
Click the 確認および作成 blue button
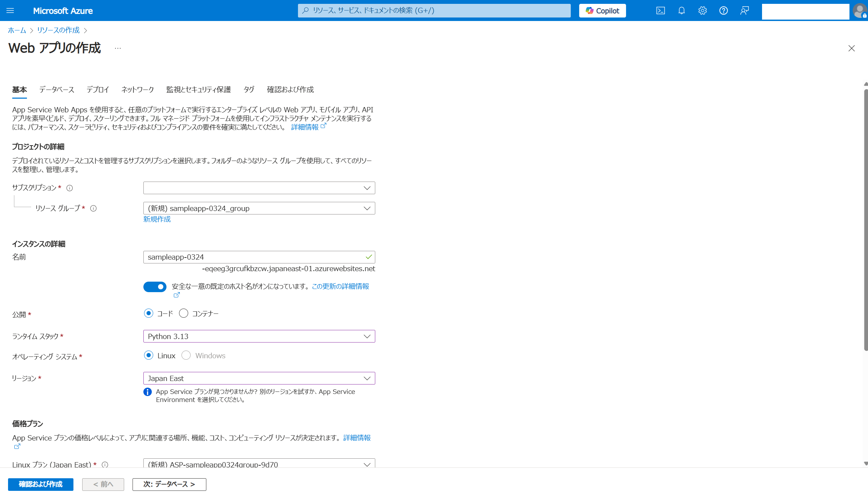[x=41, y=484]
